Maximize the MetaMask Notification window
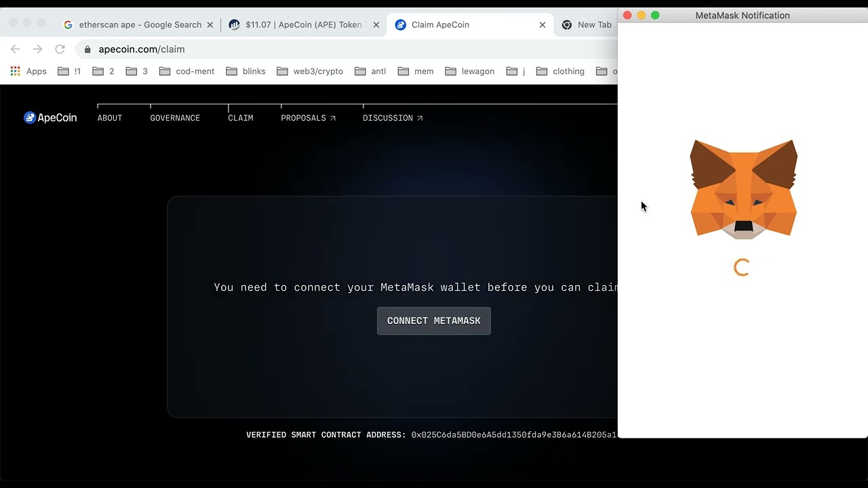The image size is (868, 488). pyautogui.click(x=655, y=15)
